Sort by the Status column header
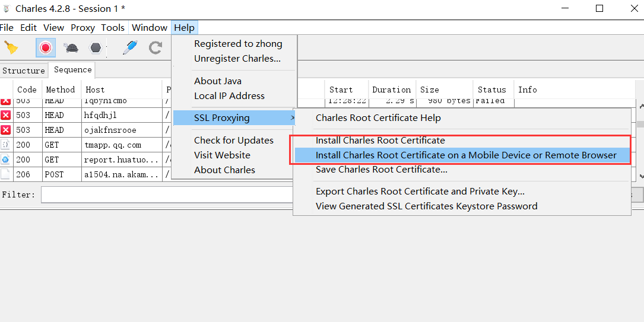 494,90
